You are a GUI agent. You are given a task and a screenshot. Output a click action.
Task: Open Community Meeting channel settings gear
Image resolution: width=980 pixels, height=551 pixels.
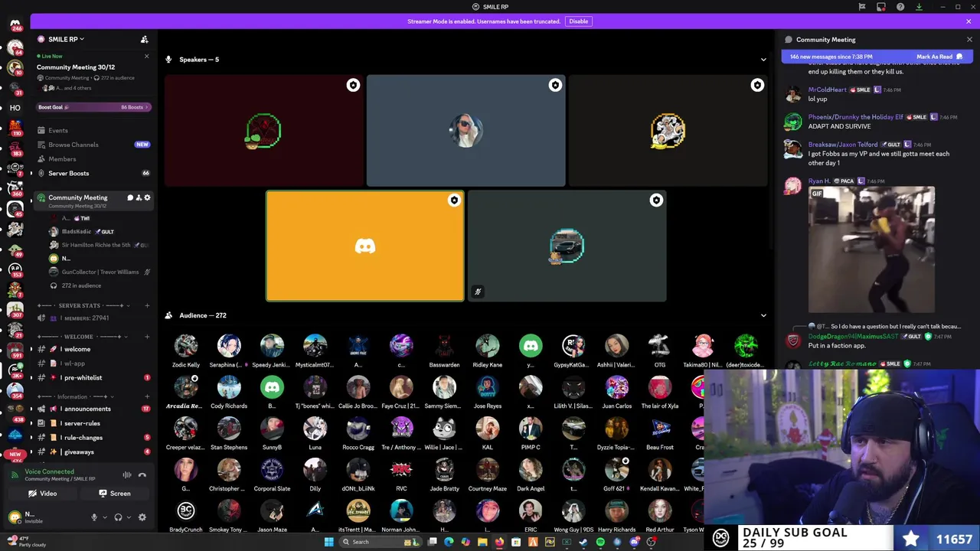pos(147,197)
